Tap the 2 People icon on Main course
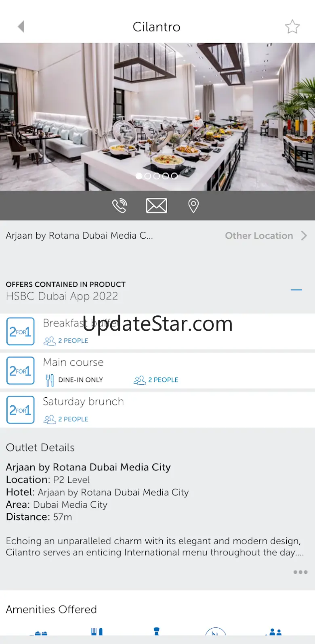315x644 pixels. point(140,380)
